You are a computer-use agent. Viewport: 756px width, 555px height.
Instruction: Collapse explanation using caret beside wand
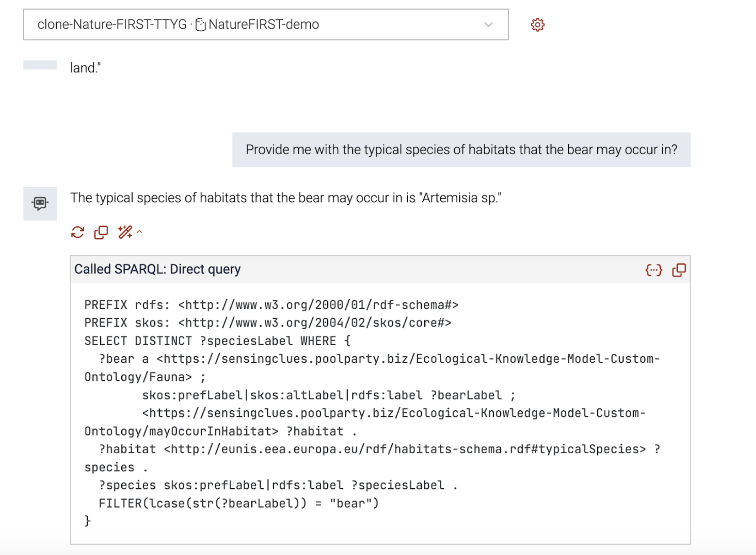(140, 232)
